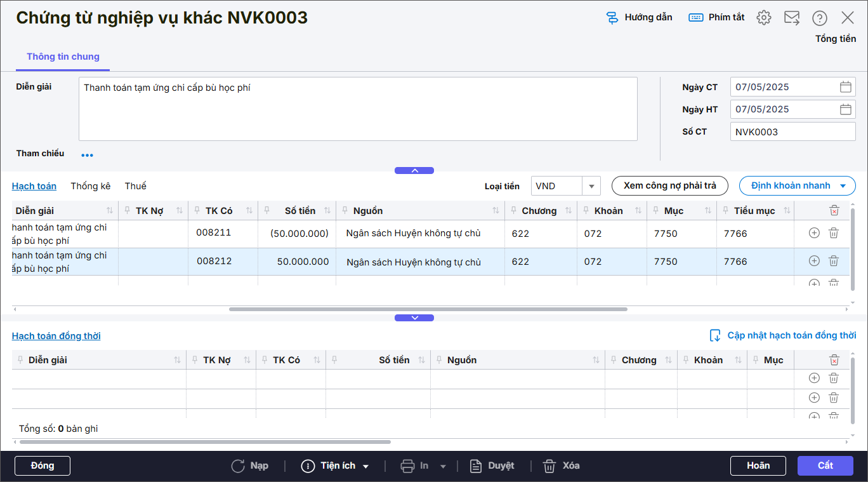The height and width of the screenshot is (482, 868).
Task: Open calendar picker for Ngày CT
Action: [845, 87]
